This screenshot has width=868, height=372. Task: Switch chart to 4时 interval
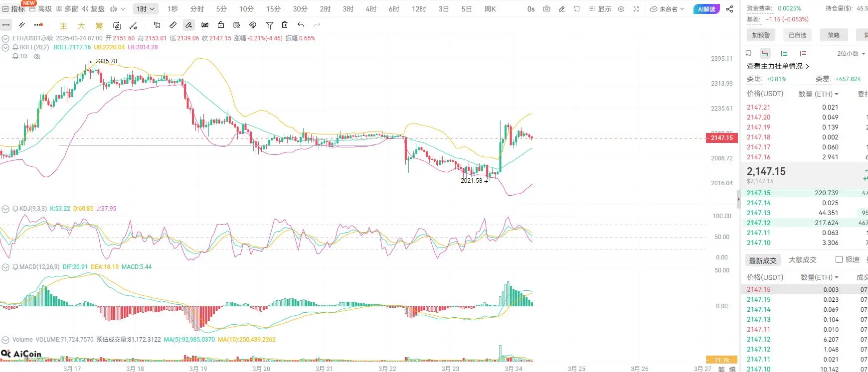pyautogui.click(x=371, y=9)
